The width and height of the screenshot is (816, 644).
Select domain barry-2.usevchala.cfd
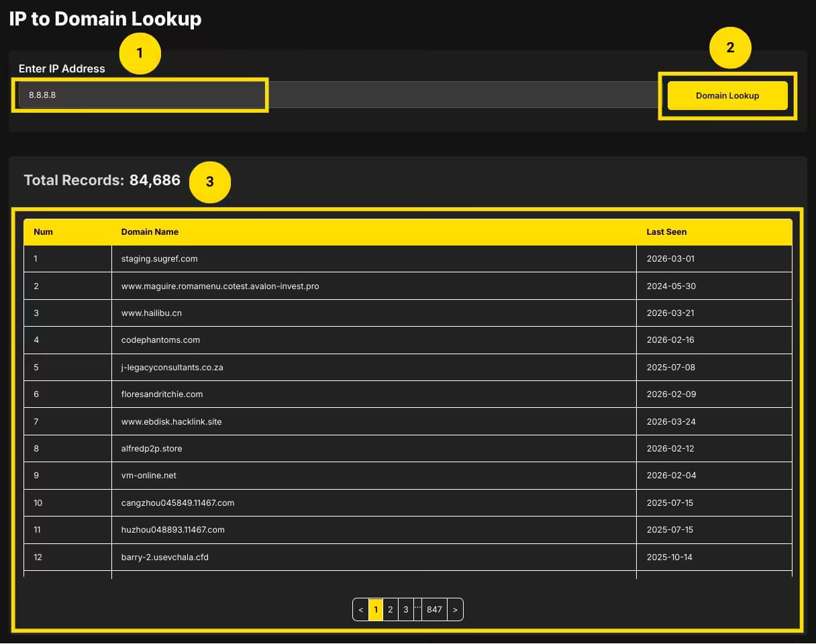coord(165,557)
